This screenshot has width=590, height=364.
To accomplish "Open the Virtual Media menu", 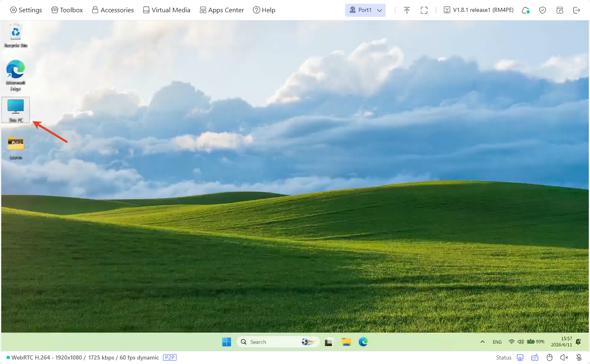I will point(166,10).
